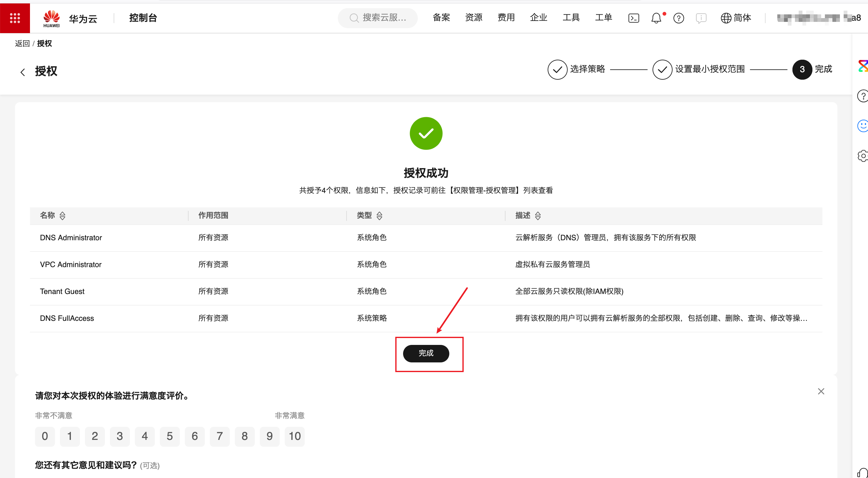Screen dimensions: 868x478
Task: Click the black 完成 button
Action: tap(426, 353)
